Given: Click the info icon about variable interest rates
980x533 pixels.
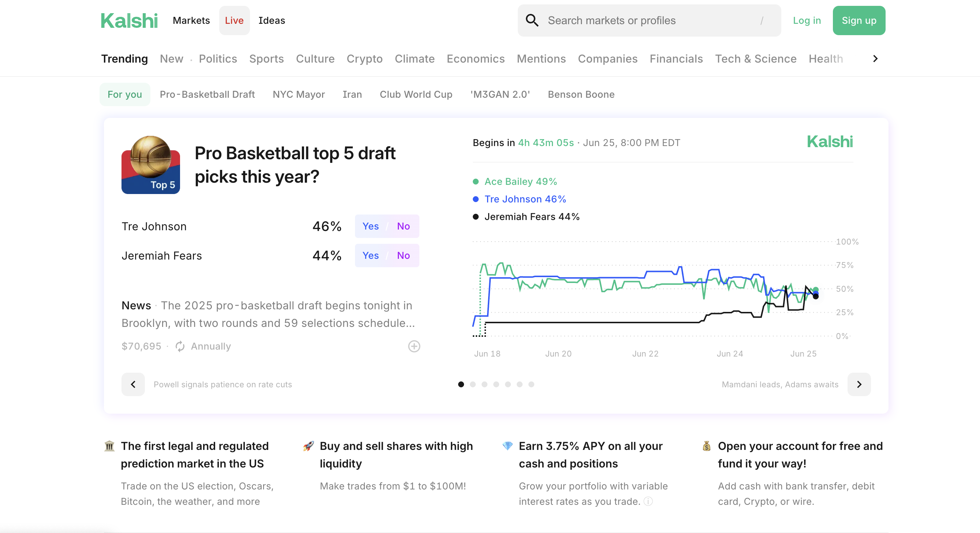Looking at the screenshot, I should [647, 502].
